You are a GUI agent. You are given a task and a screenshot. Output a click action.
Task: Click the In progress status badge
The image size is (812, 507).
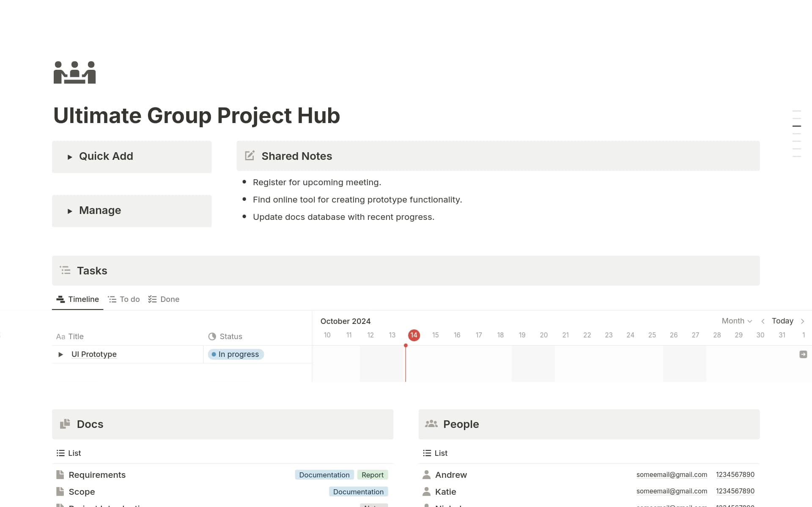pyautogui.click(x=235, y=354)
